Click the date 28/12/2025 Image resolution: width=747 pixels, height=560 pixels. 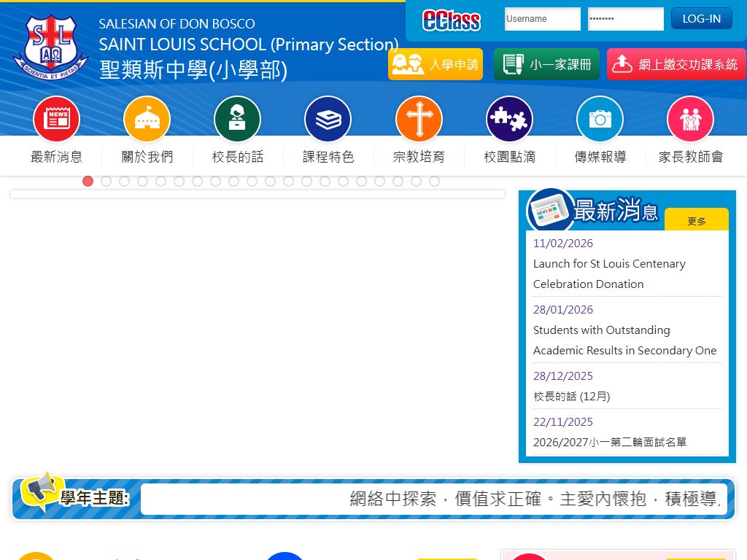(x=563, y=376)
